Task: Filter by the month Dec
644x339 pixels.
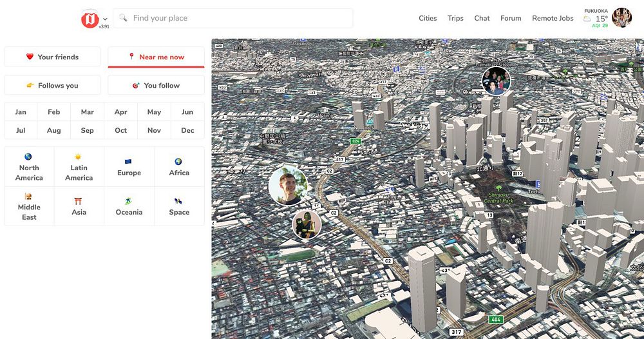Action: (x=187, y=130)
